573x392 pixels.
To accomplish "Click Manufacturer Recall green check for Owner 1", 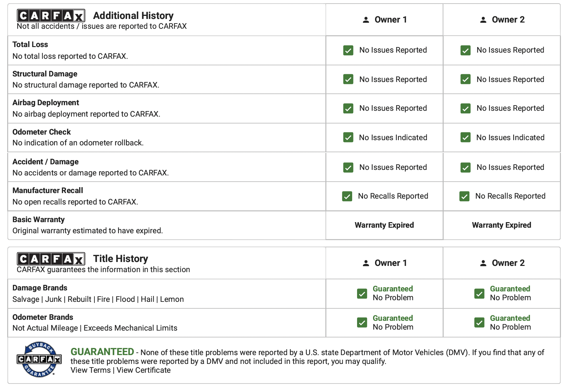I will click(x=347, y=196).
